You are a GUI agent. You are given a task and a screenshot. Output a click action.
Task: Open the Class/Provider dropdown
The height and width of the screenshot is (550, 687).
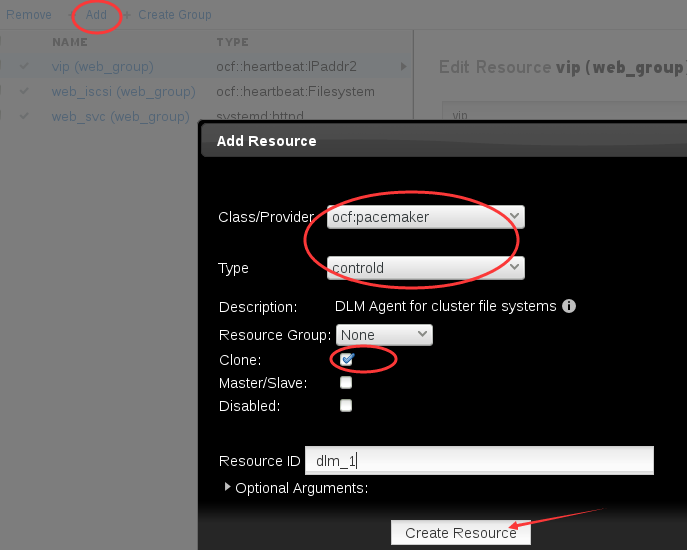pyautogui.click(x=425, y=217)
